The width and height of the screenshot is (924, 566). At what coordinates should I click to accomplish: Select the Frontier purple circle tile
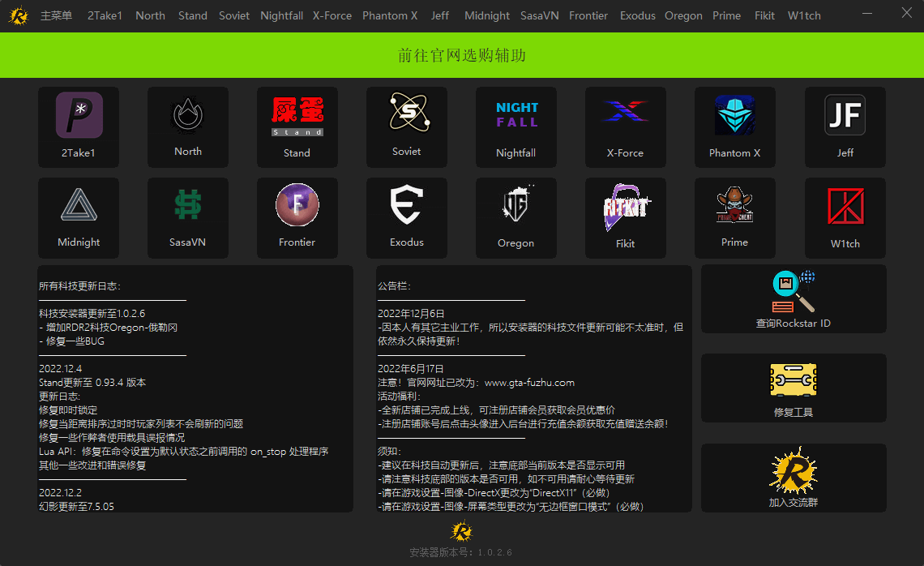tap(297, 218)
